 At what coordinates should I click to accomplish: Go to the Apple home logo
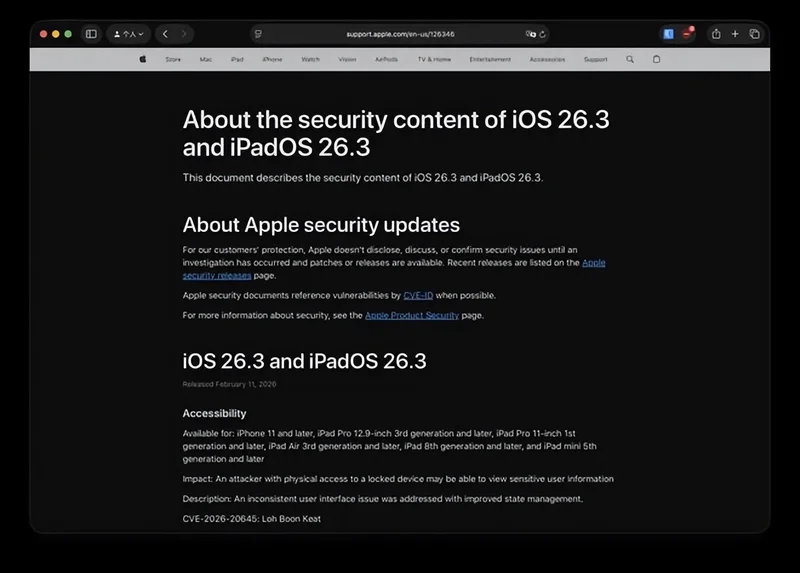coord(143,59)
